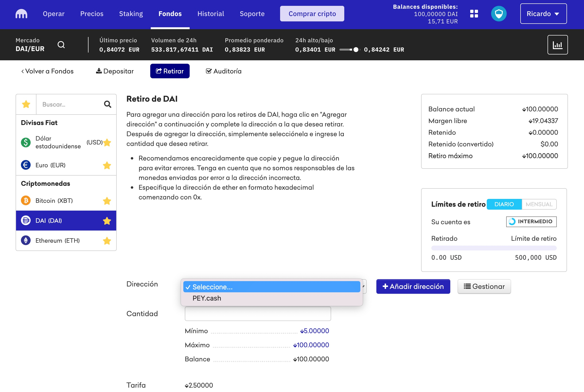The height and width of the screenshot is (392, 584).
Task: Go to the Staking section
Action: 131,14
